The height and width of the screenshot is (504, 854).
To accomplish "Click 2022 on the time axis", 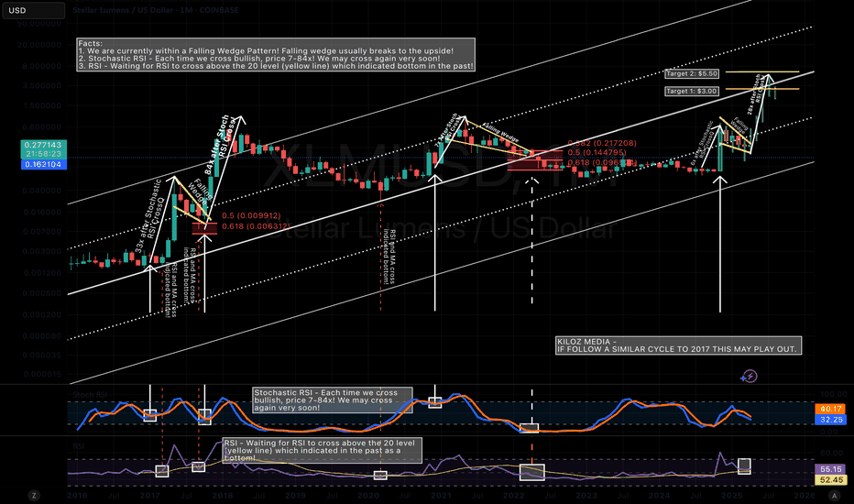I will point(514,495).
